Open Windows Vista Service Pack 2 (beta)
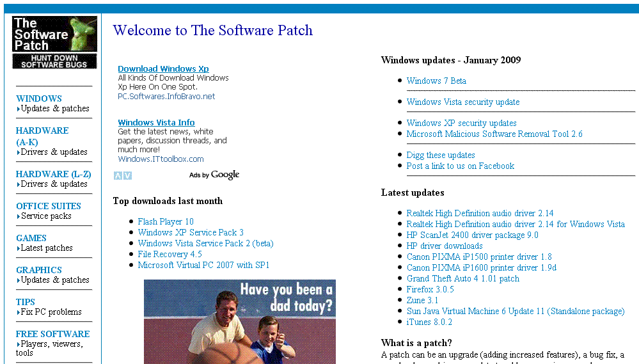Viewport: 639px width, 364px height. point(205,244)
